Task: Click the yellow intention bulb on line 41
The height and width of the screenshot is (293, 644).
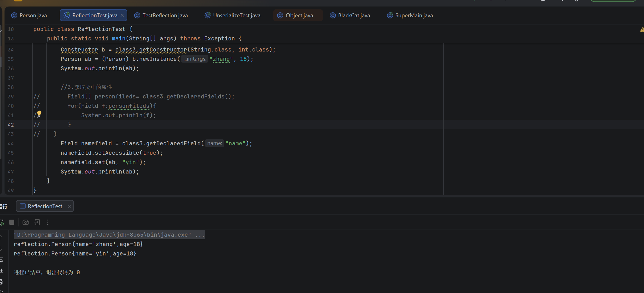Action: [x=39, y=114]
